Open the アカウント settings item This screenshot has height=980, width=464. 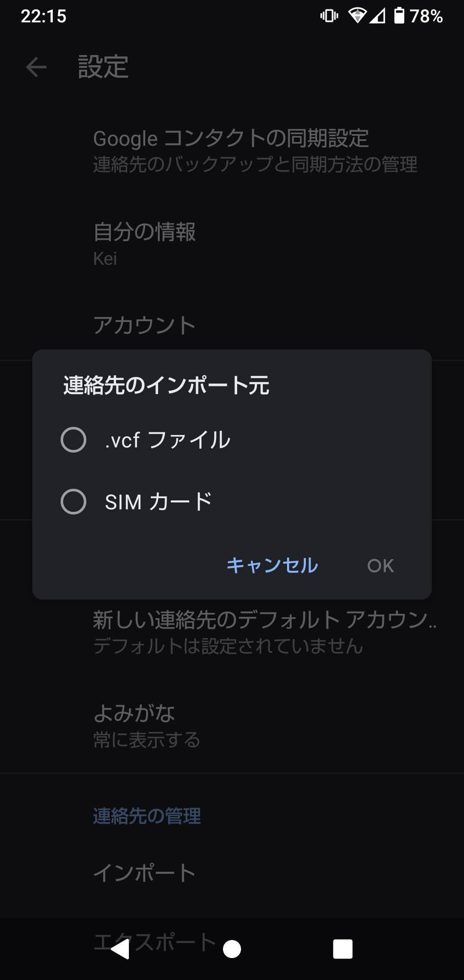[x=144, y=325]
